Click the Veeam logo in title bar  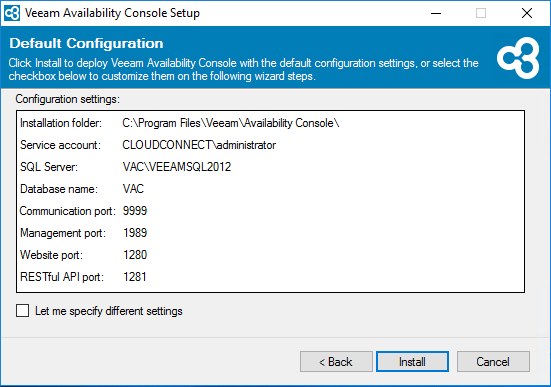[x=12, y=13]
